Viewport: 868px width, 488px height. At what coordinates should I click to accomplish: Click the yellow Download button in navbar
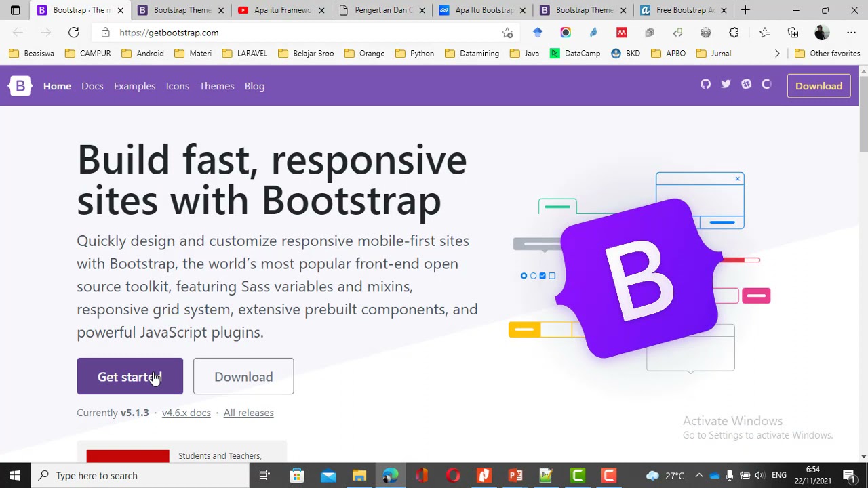(818, 86)
